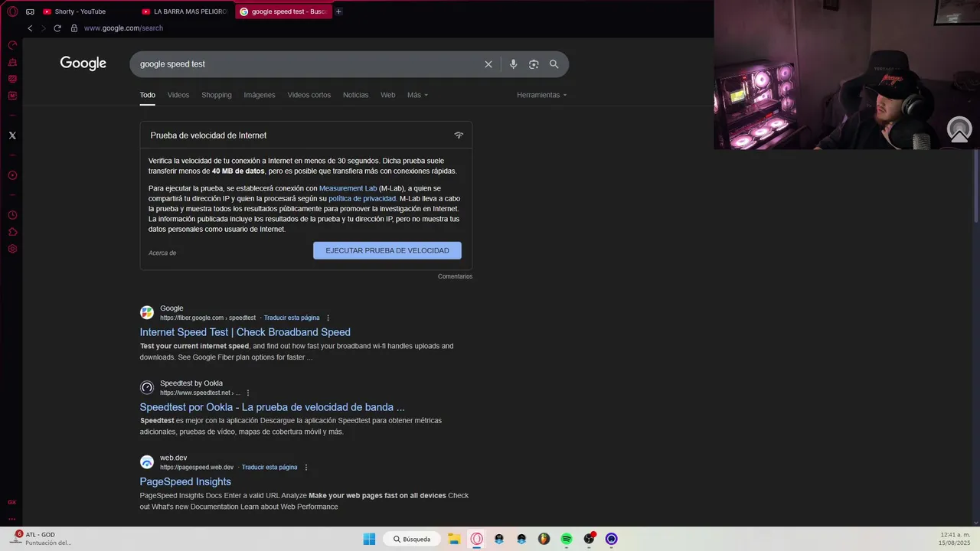Open the Opera GX main menu logo
Image resolution: width=980 pixels, height=551 pixels.
12,11
